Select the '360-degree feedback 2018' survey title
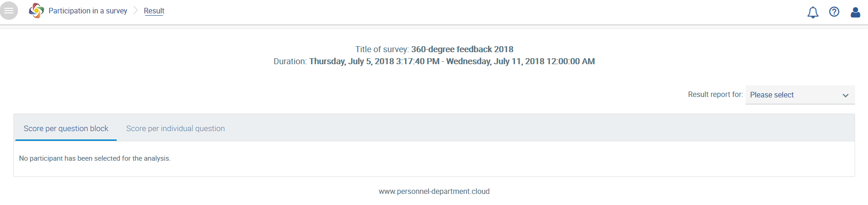 462,49
